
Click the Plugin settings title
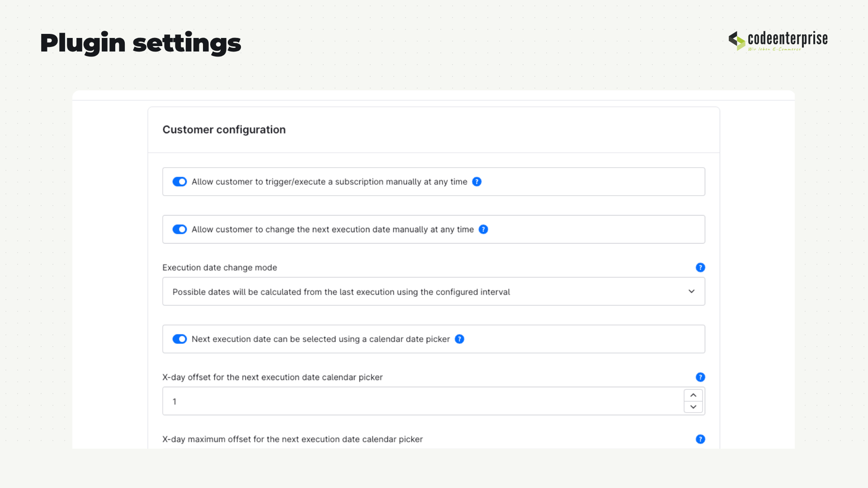[141, 44]
